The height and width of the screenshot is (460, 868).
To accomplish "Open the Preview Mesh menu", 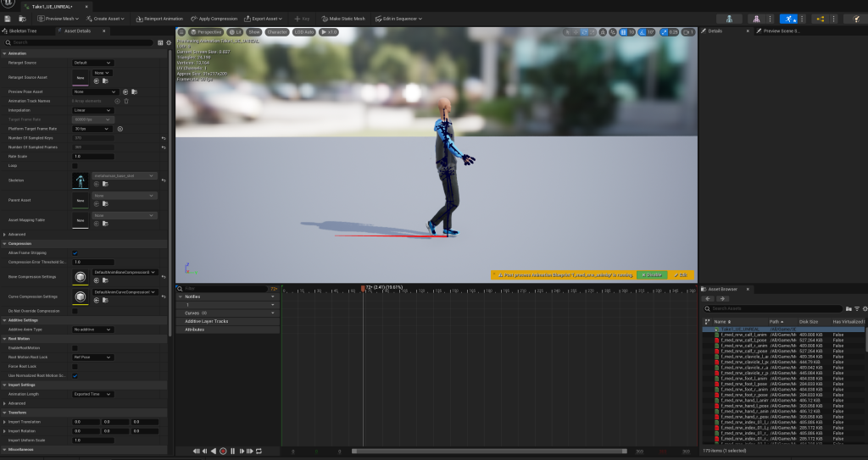I will tap(58, 19).
